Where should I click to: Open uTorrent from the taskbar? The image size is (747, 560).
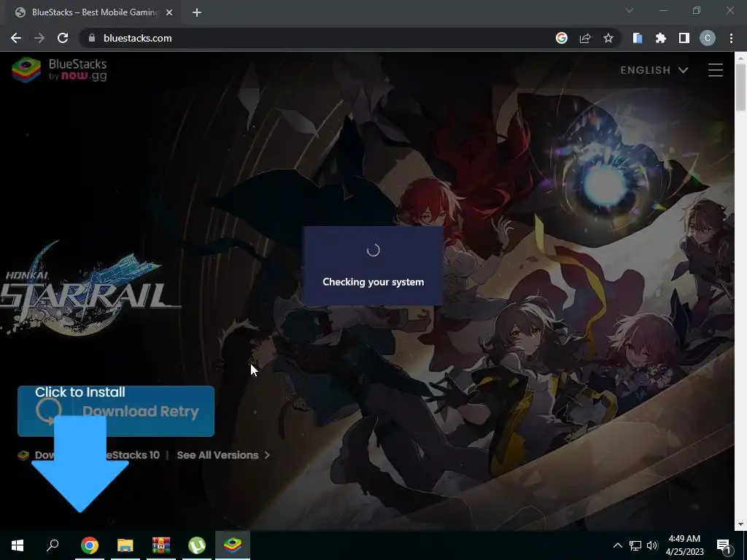pos(197,545)
